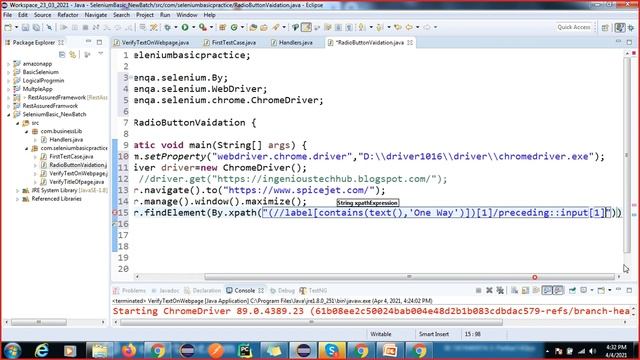The height and width of the screenshot is (360, 640).
Task: Toggle Show Console on Standard Out
Action: tap(547, 290)
